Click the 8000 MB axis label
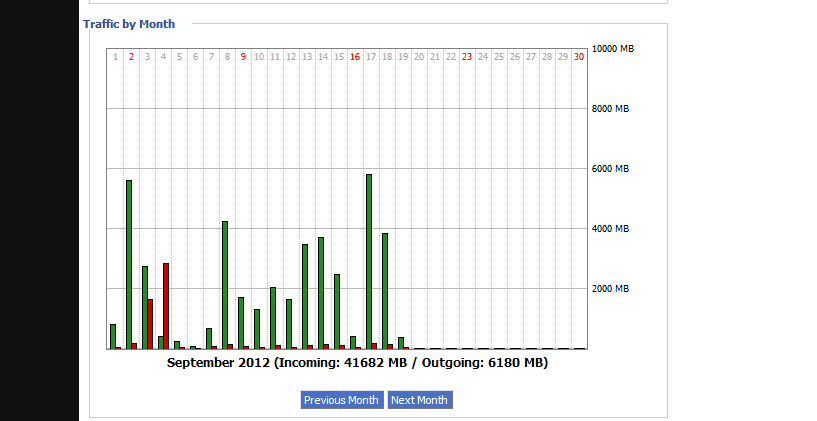 (610, 108)
